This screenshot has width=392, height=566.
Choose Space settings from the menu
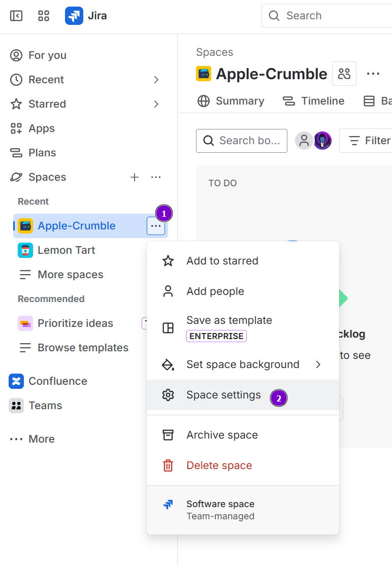click(223, 395)
